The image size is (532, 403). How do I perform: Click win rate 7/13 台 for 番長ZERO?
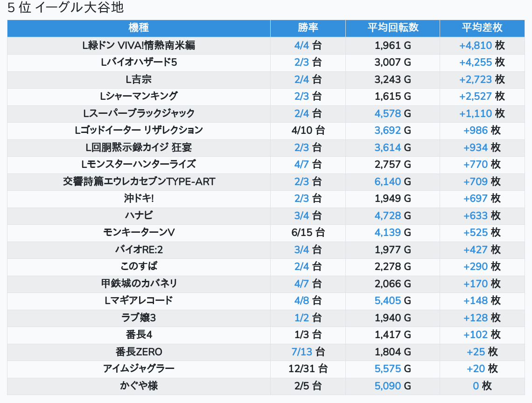click(308, 352)
